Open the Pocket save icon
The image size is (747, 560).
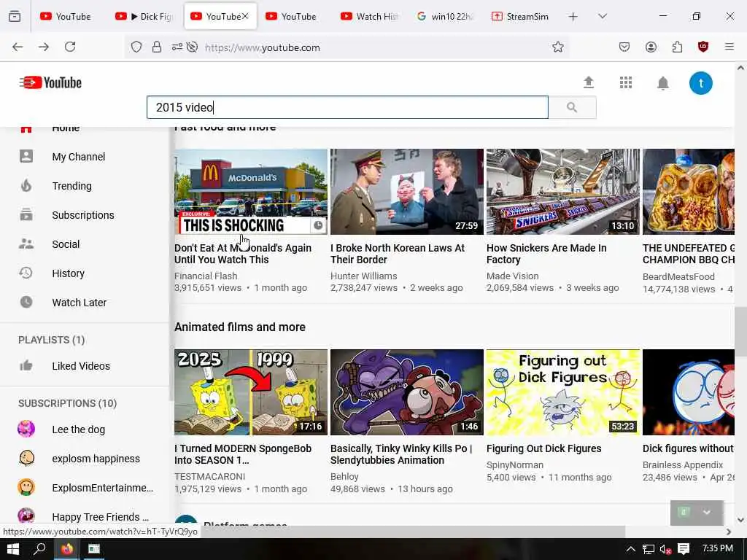(624, 47)
